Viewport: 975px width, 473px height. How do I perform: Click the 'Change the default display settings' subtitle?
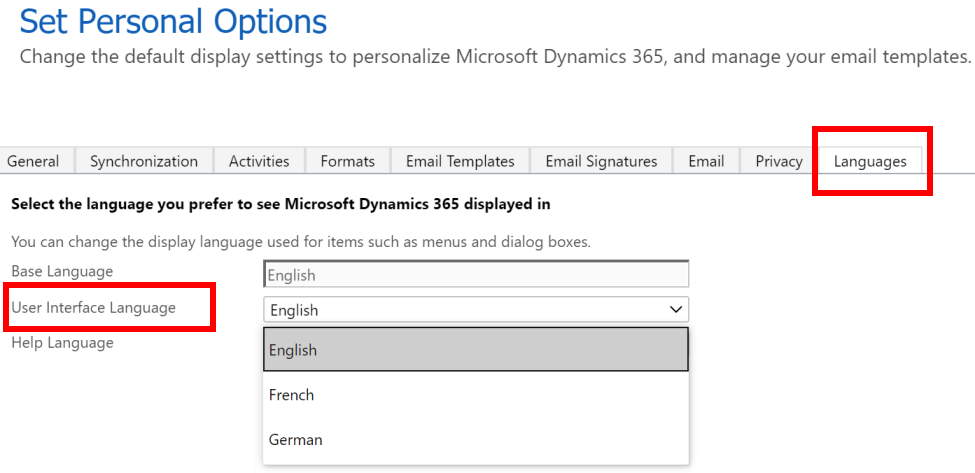[495, 57]
